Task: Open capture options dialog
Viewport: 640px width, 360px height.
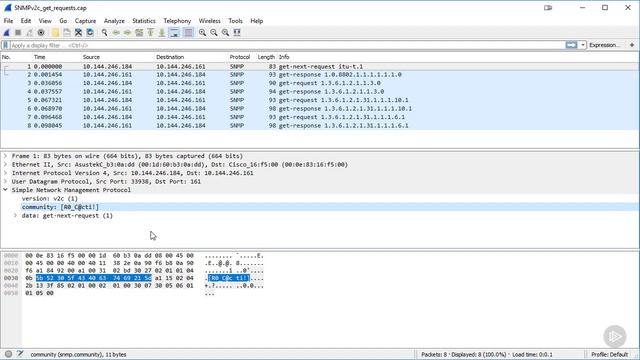Action: (41, 33)
